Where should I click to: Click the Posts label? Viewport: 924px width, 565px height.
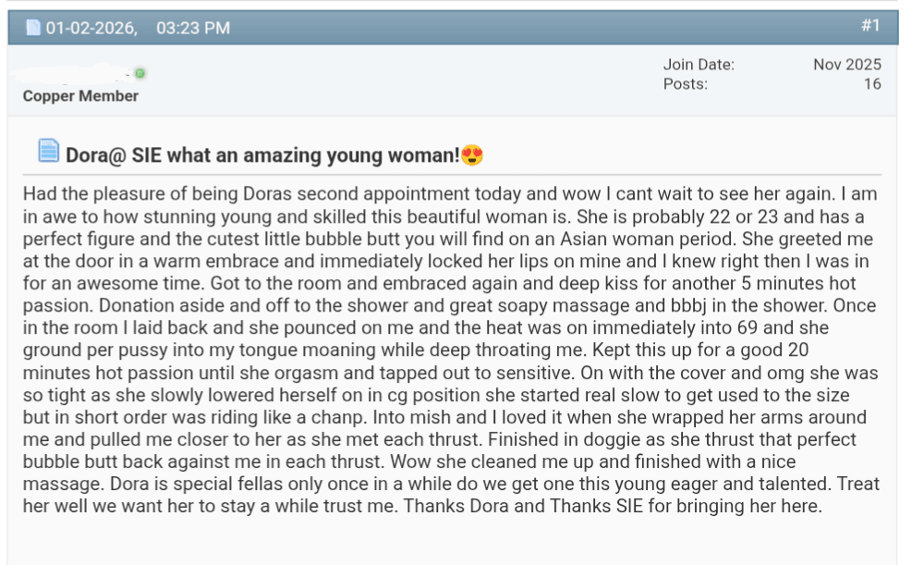[686, 84]
